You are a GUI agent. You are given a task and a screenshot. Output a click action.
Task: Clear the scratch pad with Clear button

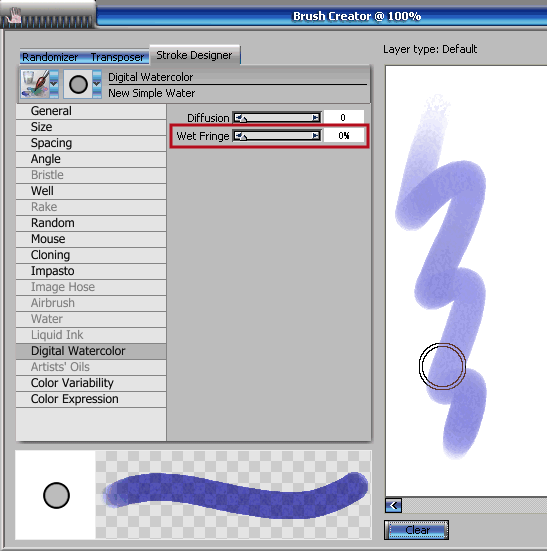(x=417, y=530)
